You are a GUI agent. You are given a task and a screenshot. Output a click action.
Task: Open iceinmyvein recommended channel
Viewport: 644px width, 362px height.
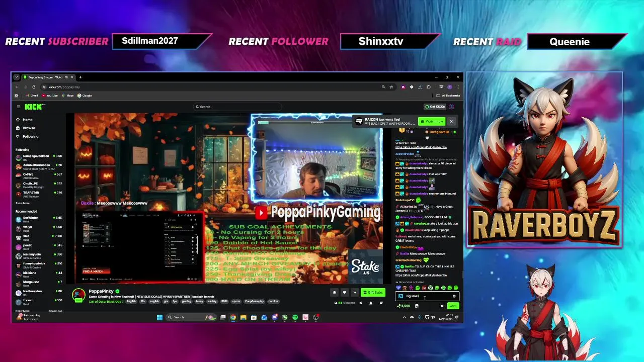(x=39, y=255)
